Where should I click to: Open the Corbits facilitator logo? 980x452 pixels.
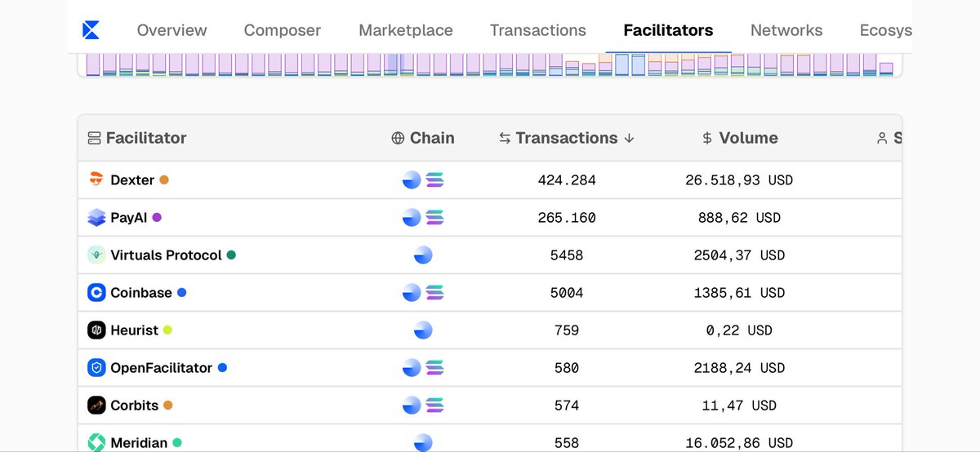click(96, 405)
